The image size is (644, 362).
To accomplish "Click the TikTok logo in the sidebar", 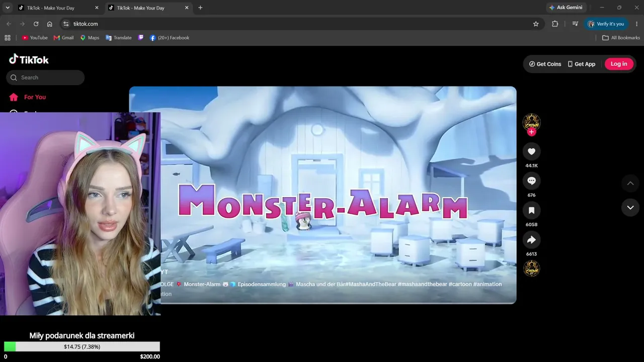I will 29,59.
